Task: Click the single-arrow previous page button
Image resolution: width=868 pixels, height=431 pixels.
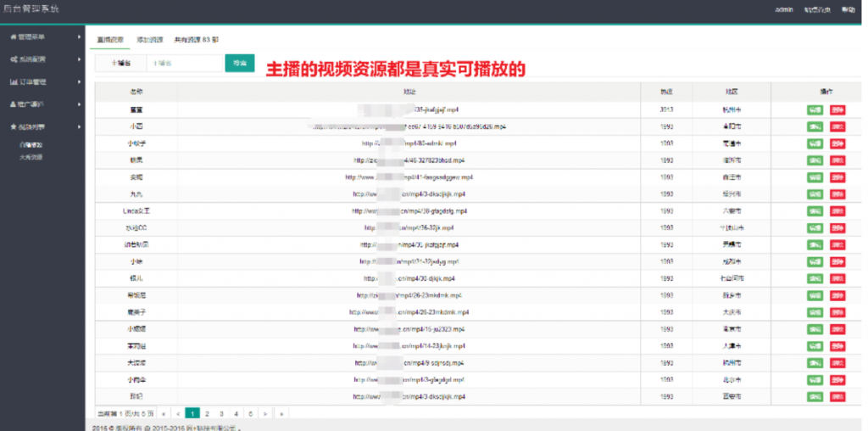Action: click(x=178, y=414)
